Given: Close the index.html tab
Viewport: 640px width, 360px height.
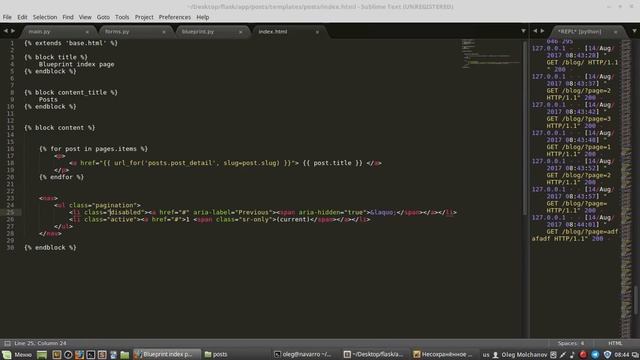Looking at the screenshot, I should pos(317,32).
